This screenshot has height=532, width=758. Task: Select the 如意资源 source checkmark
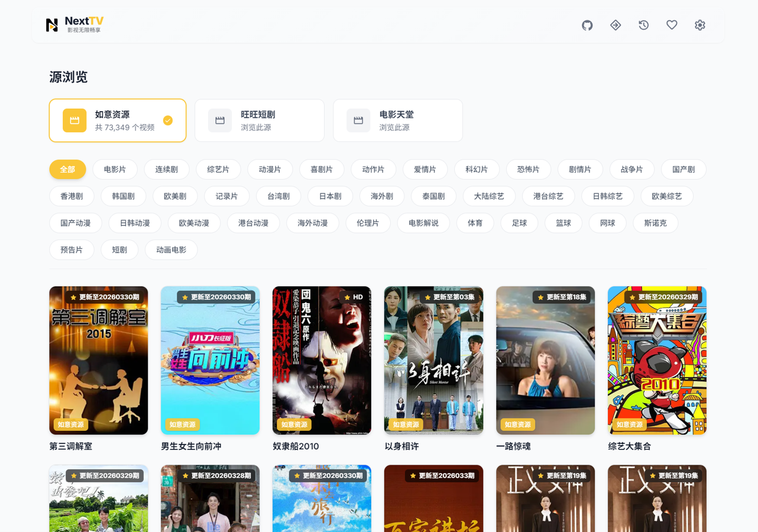click(x=168, y=121)
